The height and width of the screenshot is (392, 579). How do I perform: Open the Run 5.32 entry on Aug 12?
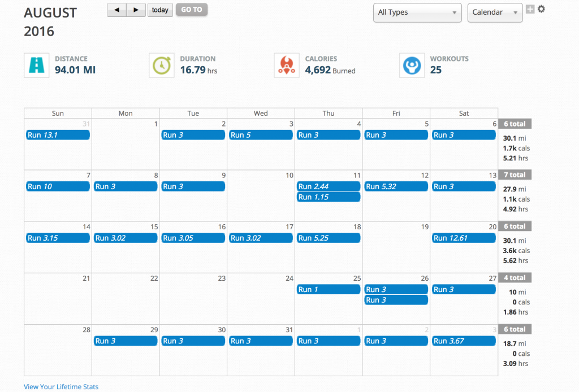pyautogui.click(x=396, y=186)
